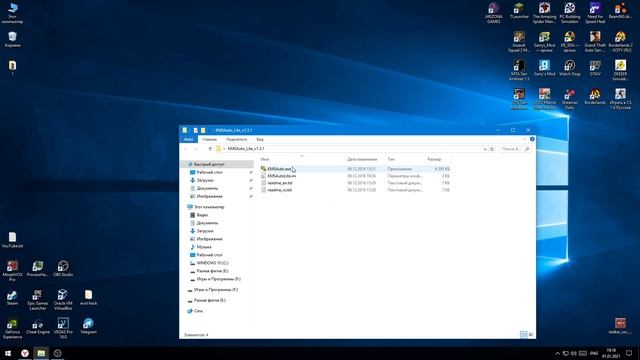Open the notification center icon
This screenshot has width=640, height=360.
(x=629, y=353)
